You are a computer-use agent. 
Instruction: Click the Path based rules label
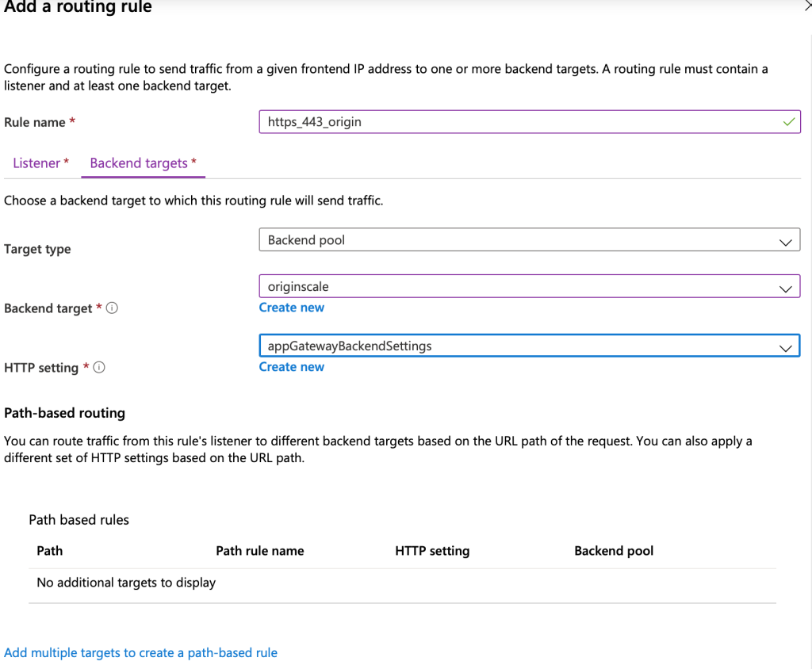click(79, 520)
